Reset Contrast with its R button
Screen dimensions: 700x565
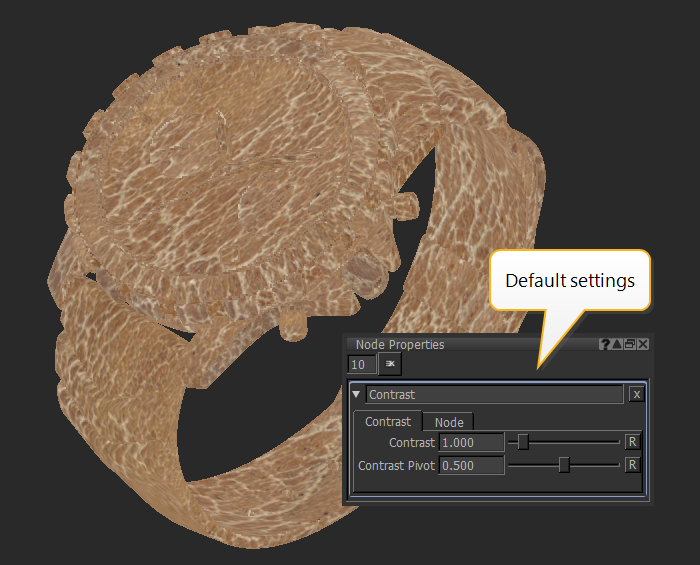point(632,442)
